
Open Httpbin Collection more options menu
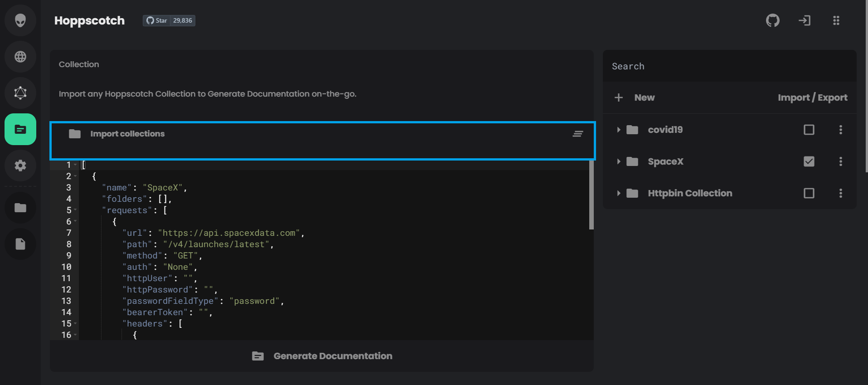(x=841, y=193)
